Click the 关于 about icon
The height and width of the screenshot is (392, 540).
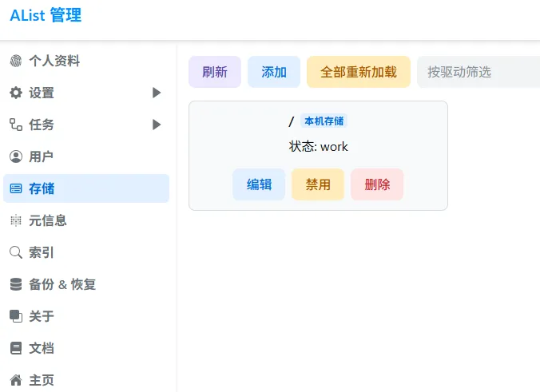(x=16, y=316)
